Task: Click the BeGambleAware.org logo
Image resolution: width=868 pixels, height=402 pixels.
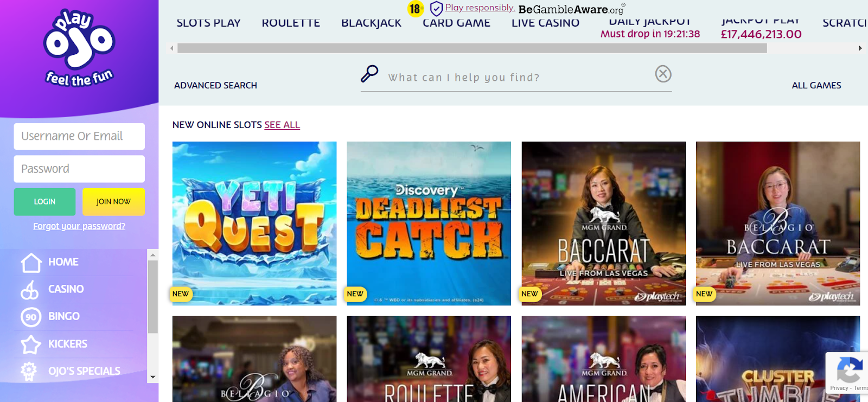Action: (x=572, y=9)
